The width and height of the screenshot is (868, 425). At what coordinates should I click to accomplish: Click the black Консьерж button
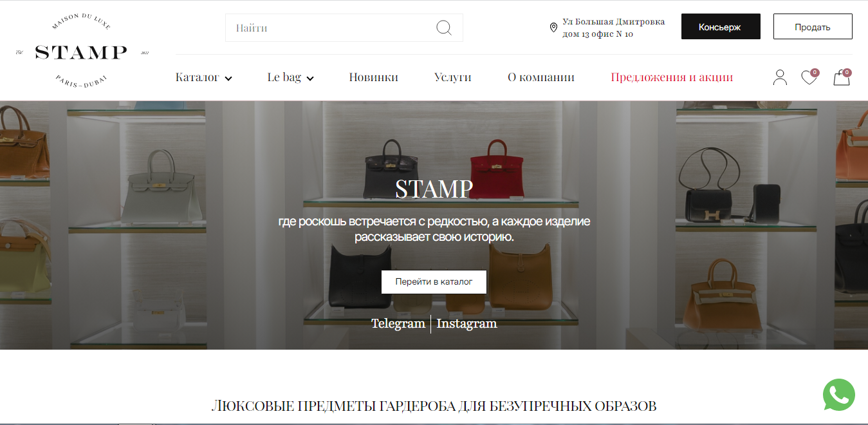click(721, 27)
